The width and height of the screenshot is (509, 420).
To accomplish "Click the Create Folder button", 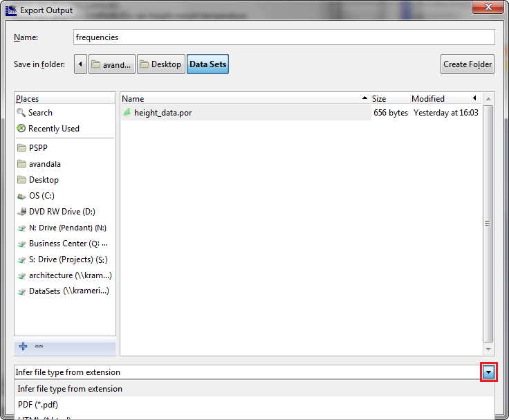I will [468, 64].
